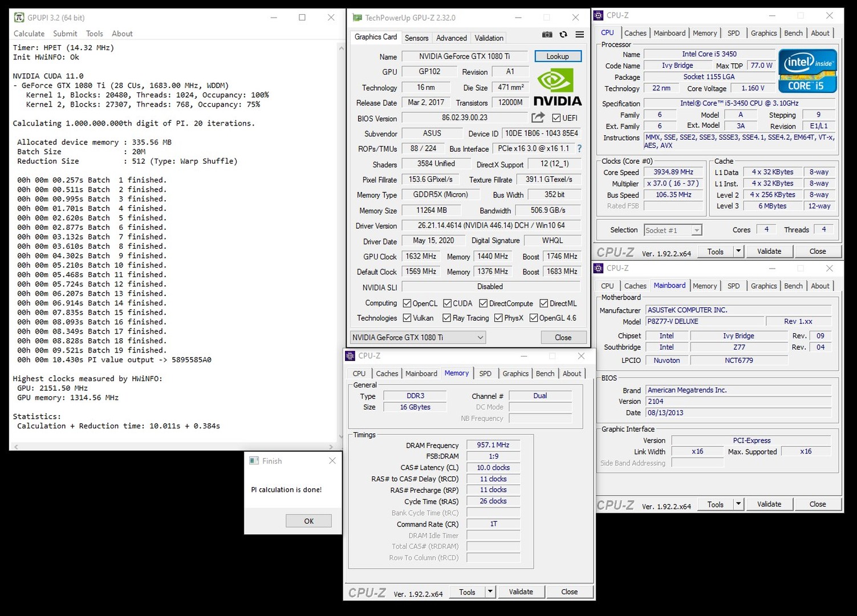The height and width of the screenshot is (616, 857).
Task: Expand Tools dropdown arrow in Mainboard window
Action: pos(738,504)
